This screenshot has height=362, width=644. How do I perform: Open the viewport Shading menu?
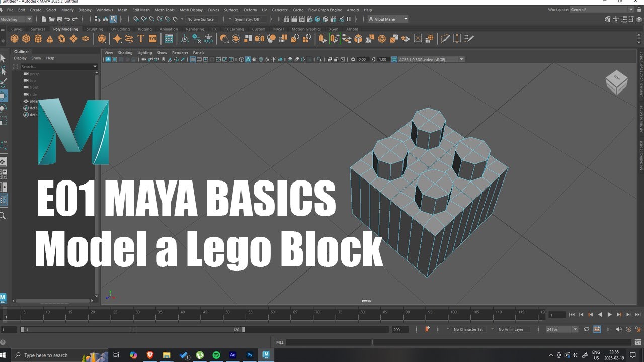tap(125, 52)
